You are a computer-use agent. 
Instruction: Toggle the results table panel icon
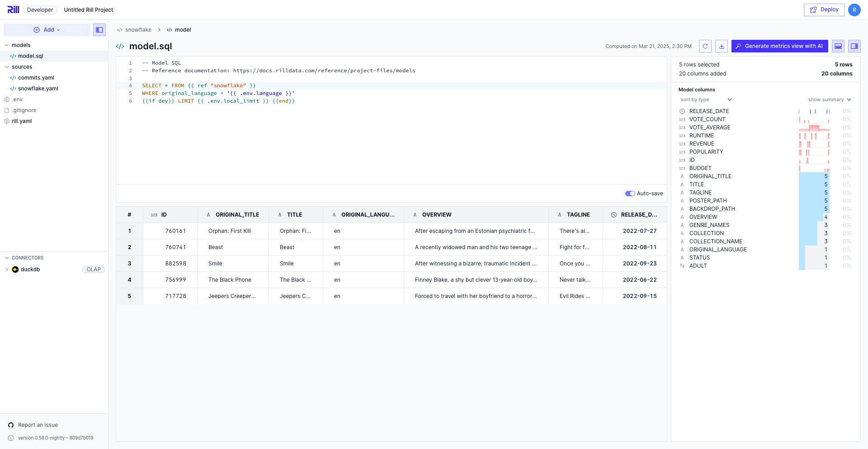(x=838, y=46)
